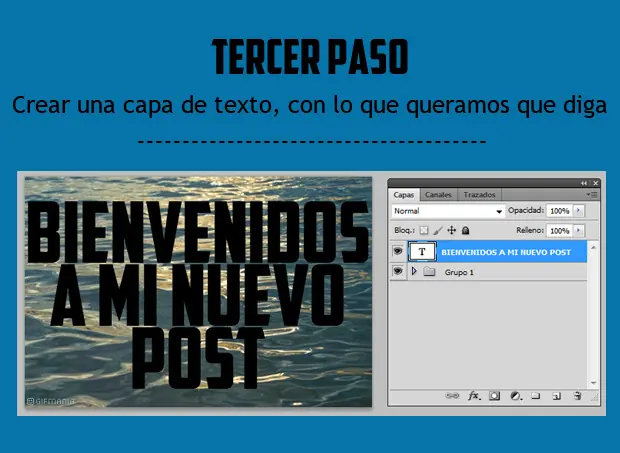Switch to the Capas tab
This screenshot has width=620, height=453.
(x=403, y=194)
